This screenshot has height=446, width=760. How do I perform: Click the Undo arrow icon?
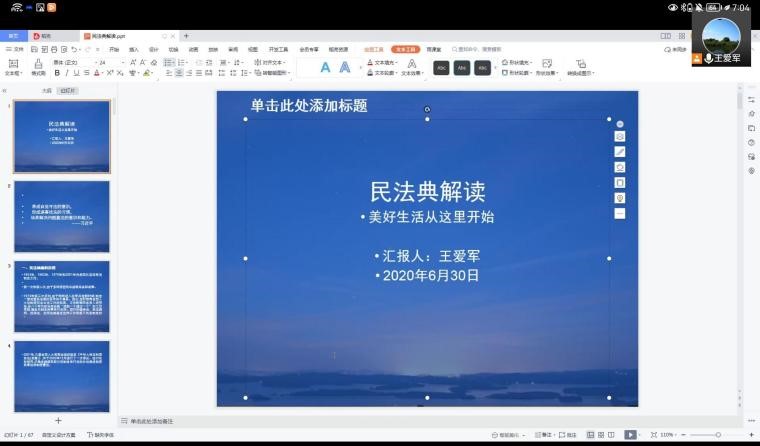(75, 49)
